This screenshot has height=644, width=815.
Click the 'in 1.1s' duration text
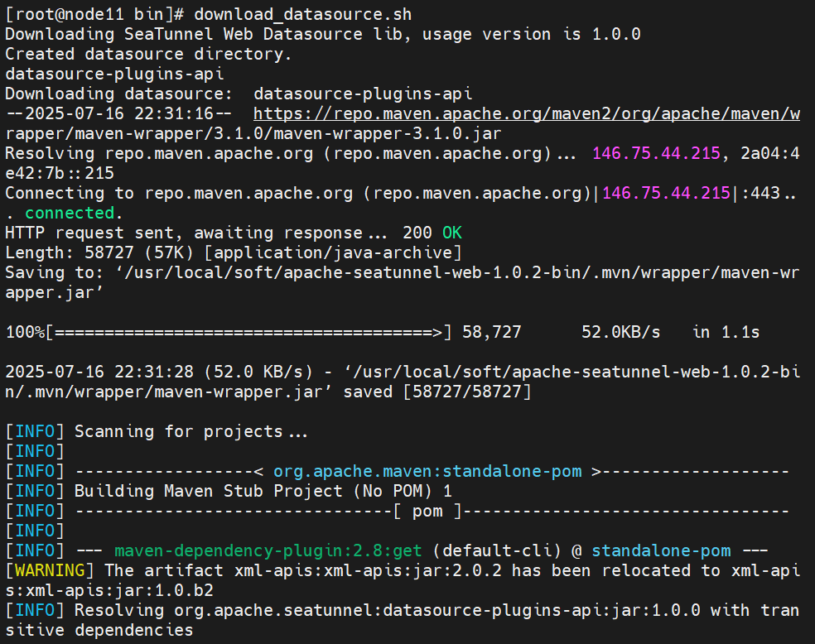(x=726, y=333)
